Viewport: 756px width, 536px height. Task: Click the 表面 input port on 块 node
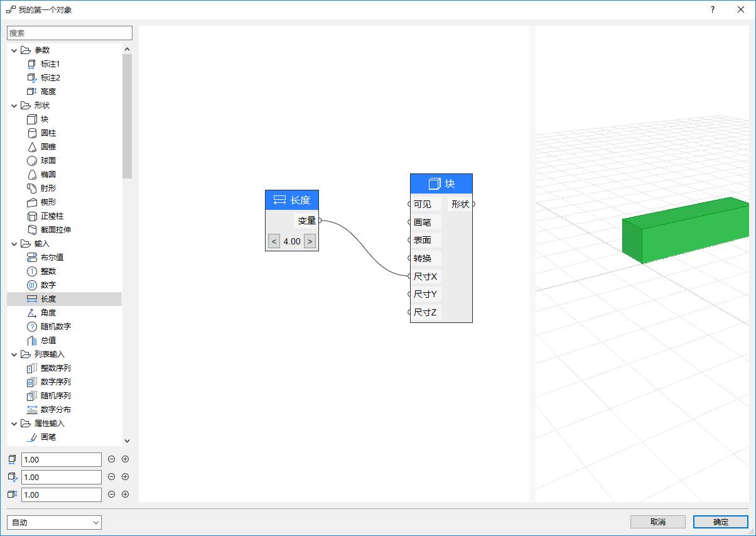point(410,240)
